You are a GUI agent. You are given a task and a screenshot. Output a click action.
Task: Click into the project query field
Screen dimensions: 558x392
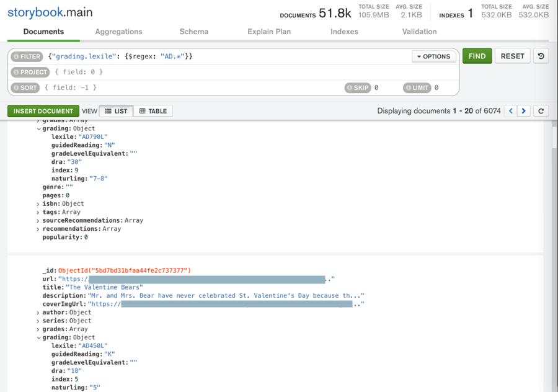[254, 73]
